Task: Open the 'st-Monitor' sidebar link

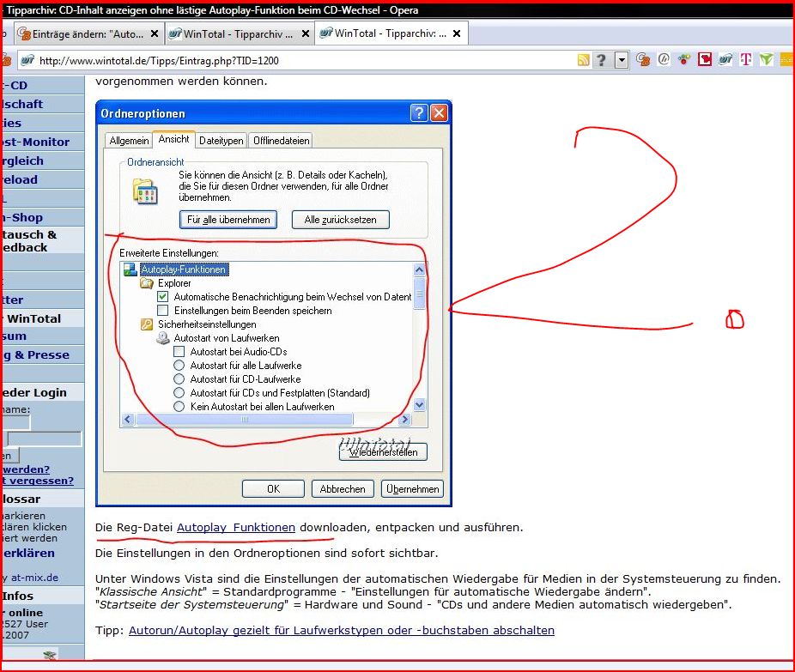Action: pos(35,142)
